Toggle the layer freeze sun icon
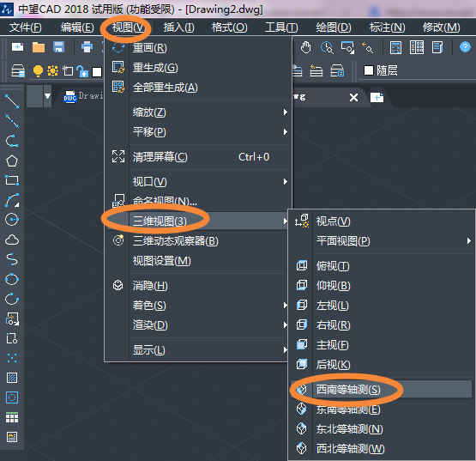 click(52, 70)
